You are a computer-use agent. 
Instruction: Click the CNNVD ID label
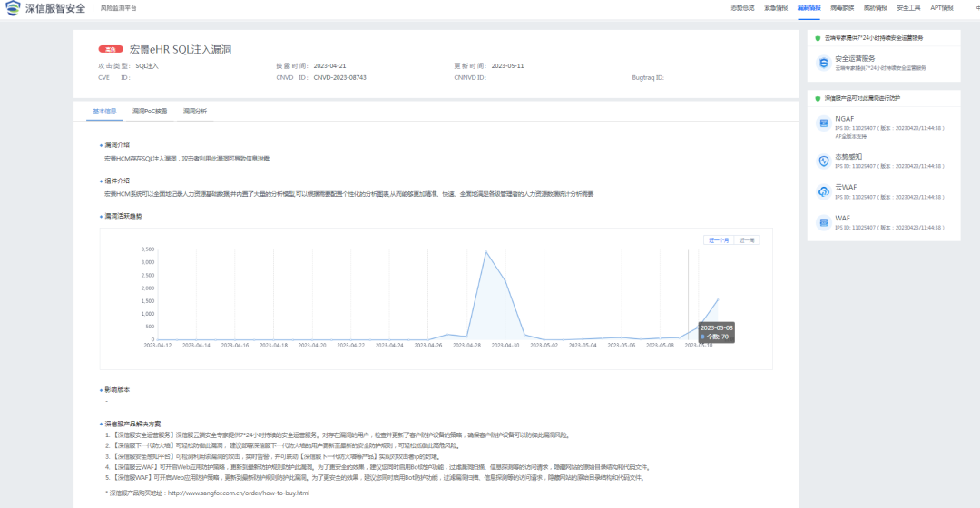click(x=469, y=78)
